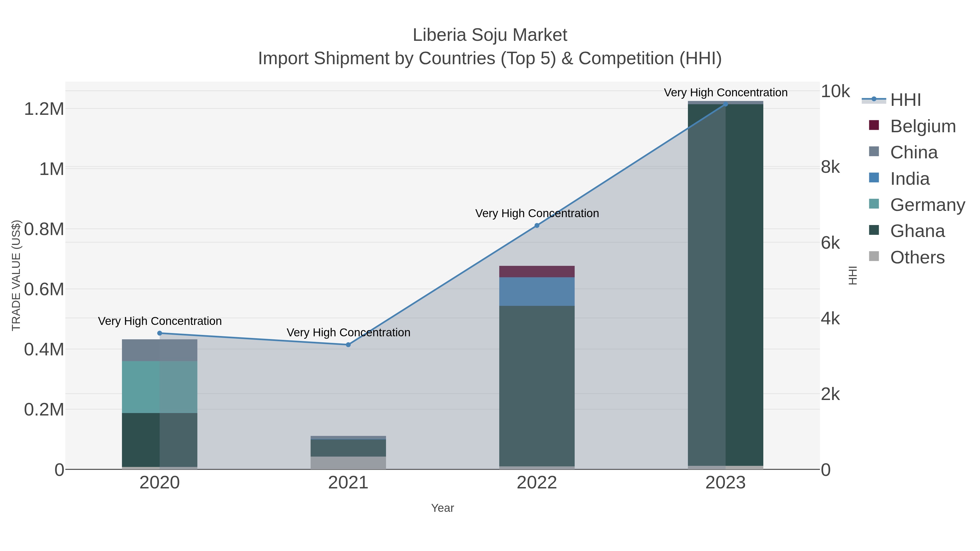Click the 0.8M y-axis tick label
Viewport: 980px width, 551px height.
click(x=44, y=229)
